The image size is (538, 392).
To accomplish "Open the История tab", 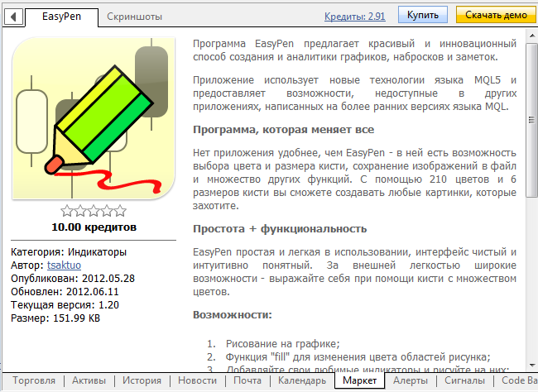I will 142,380.
